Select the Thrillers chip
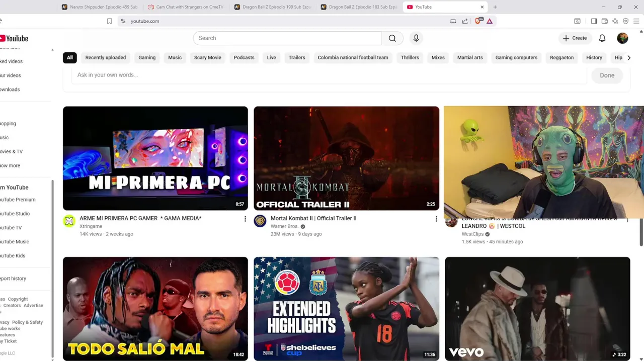This screenshot has height=362, width=644. click(410, 57)
